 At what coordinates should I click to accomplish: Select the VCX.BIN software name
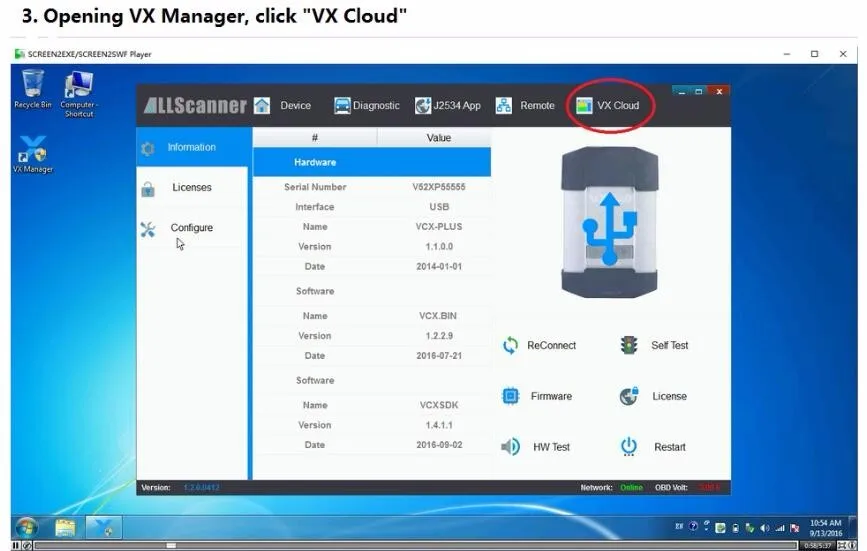438,316
